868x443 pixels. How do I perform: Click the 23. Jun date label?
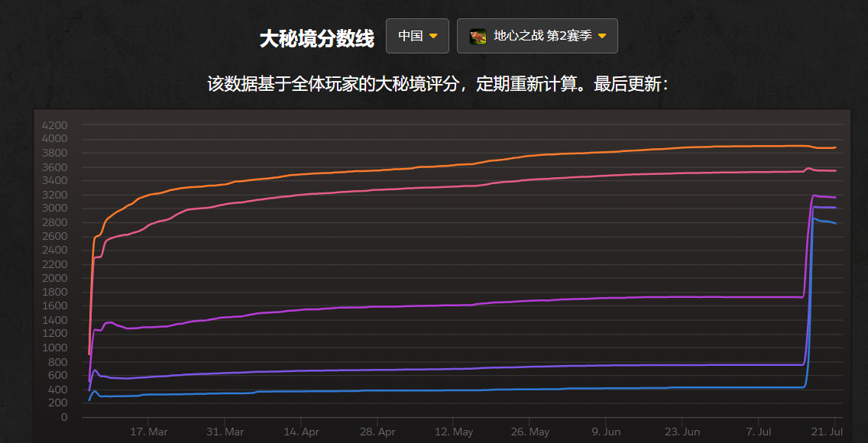(x=682, y=432)
